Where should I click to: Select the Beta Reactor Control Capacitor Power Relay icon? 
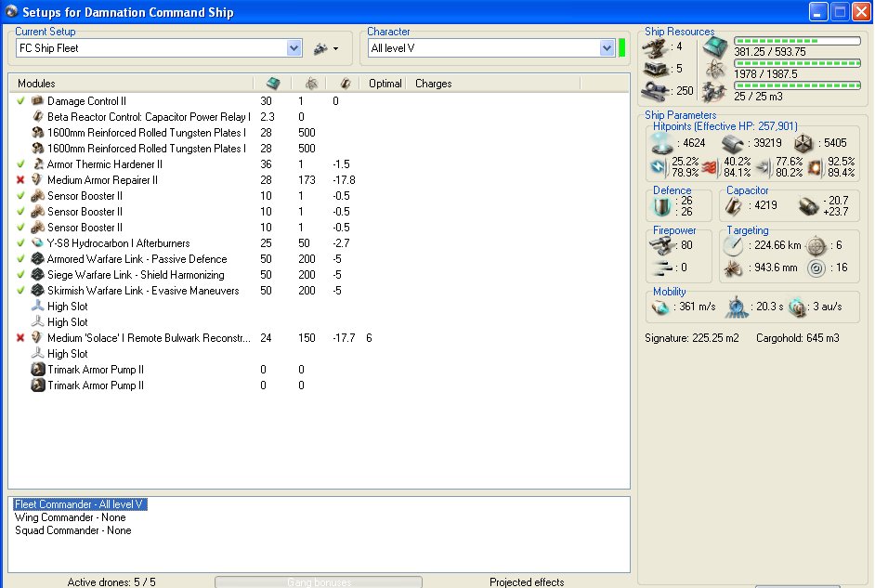click(x=37, y=117)
